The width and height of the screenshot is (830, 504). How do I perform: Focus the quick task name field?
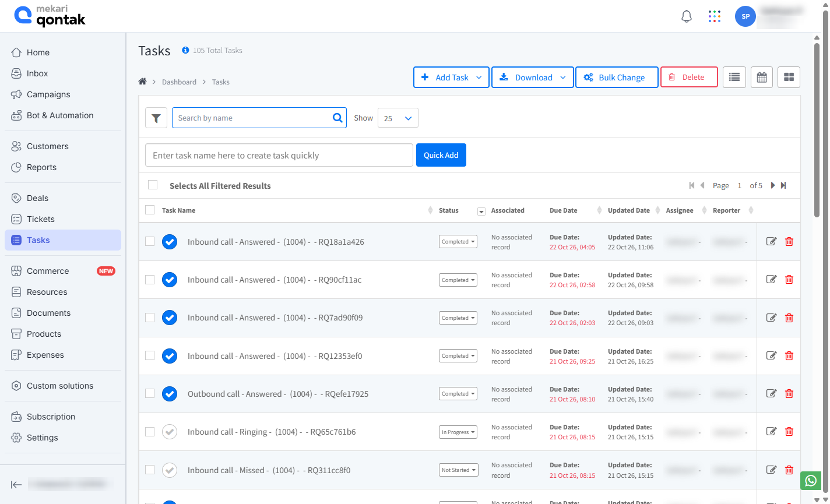pyautogui.click(x=279, y=155)
